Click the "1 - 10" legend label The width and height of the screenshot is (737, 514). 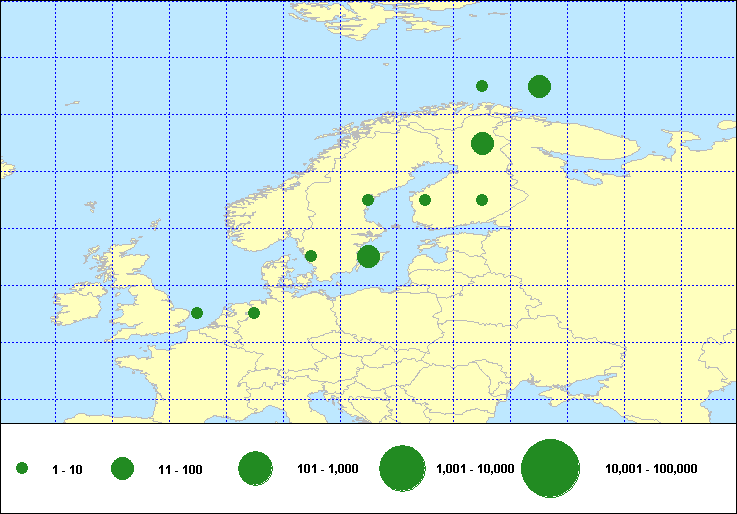pos(66,470)
